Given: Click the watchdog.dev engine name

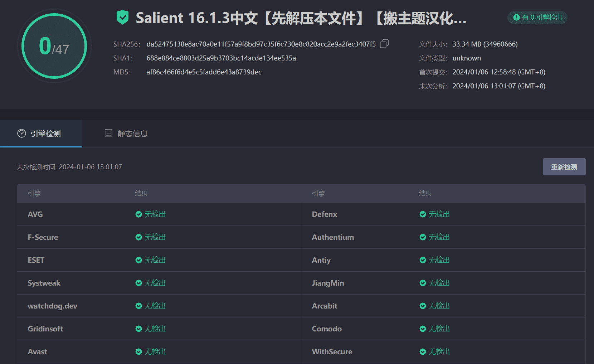Looking at the screenshot, I should pyautogui.click(x=53, y=306).
